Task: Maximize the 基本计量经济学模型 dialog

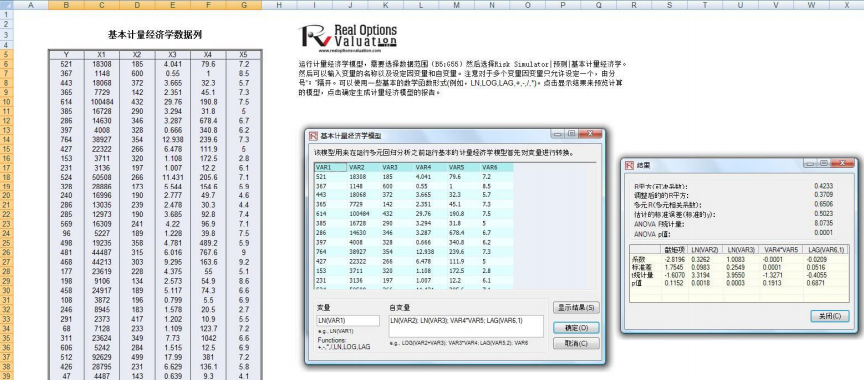Action: click(571, 134)
